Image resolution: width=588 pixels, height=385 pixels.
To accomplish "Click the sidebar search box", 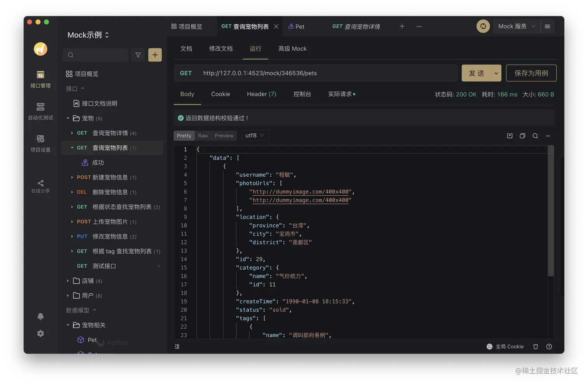I will [x=95, y=55].
